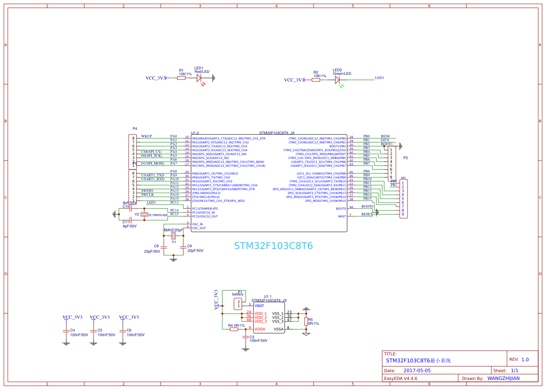Click the D1(SPI_MOSI) net label
The width and height of the screenshot is (546, 392).
pos(153,164)
